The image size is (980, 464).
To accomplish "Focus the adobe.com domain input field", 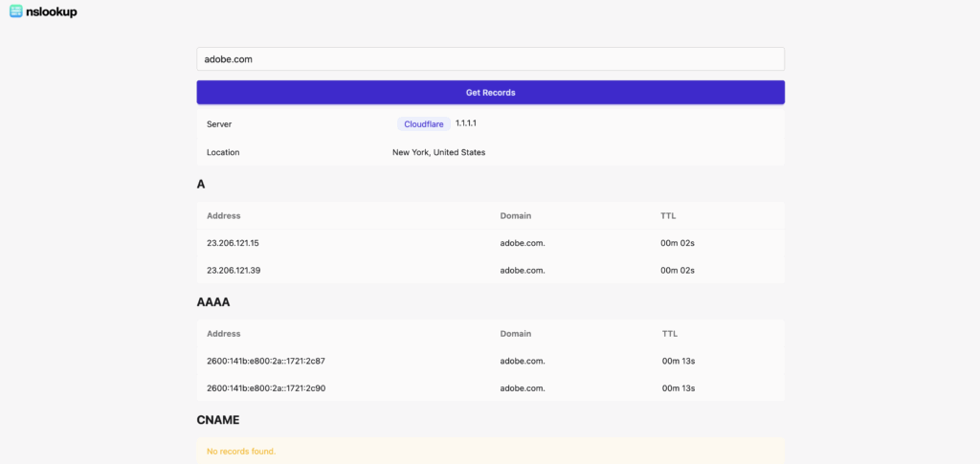I will (x=491, y=59).
